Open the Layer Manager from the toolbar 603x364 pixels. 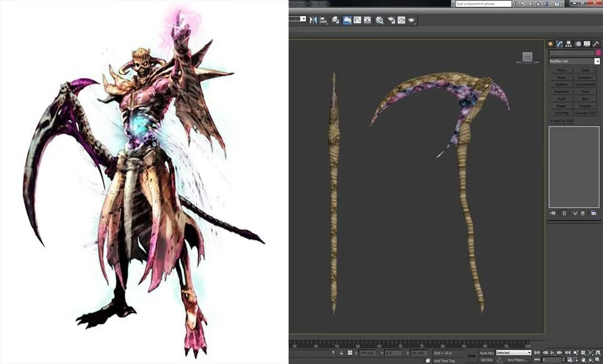335,20
